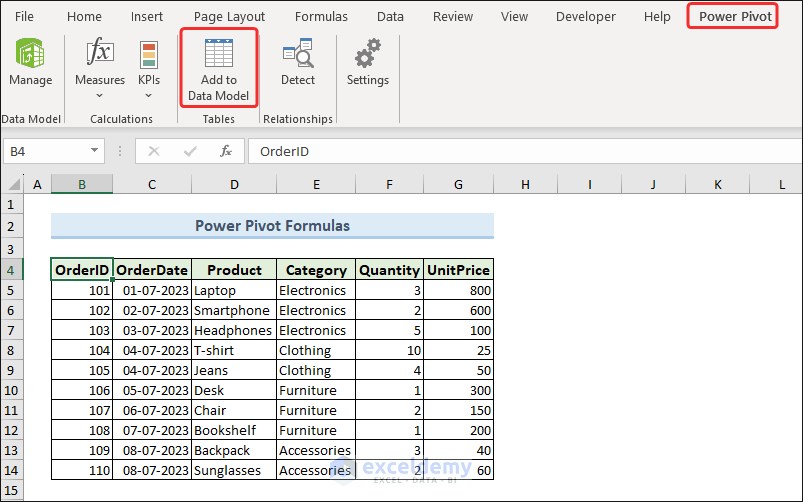The height and width of the screenshot is (502, 803).
Task: Click the Select All corner triangle
Action: point(14,184)
